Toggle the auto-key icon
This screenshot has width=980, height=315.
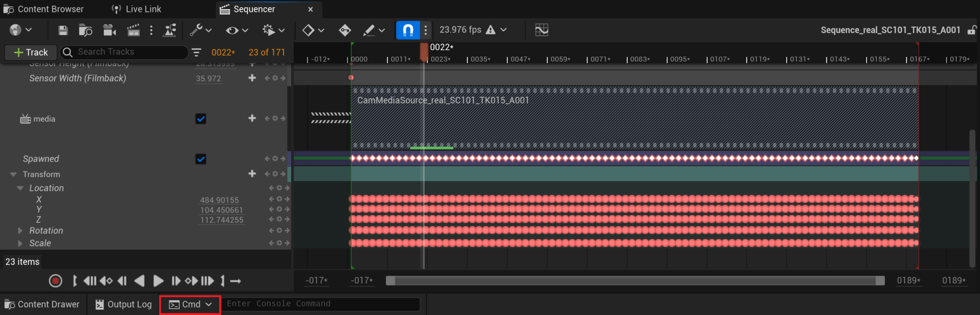coord(345,30)
